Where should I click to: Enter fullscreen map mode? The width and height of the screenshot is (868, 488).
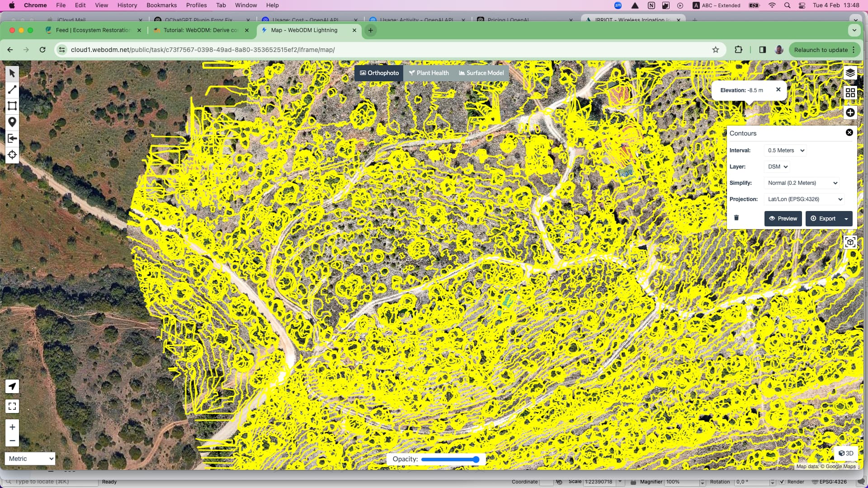12,406
